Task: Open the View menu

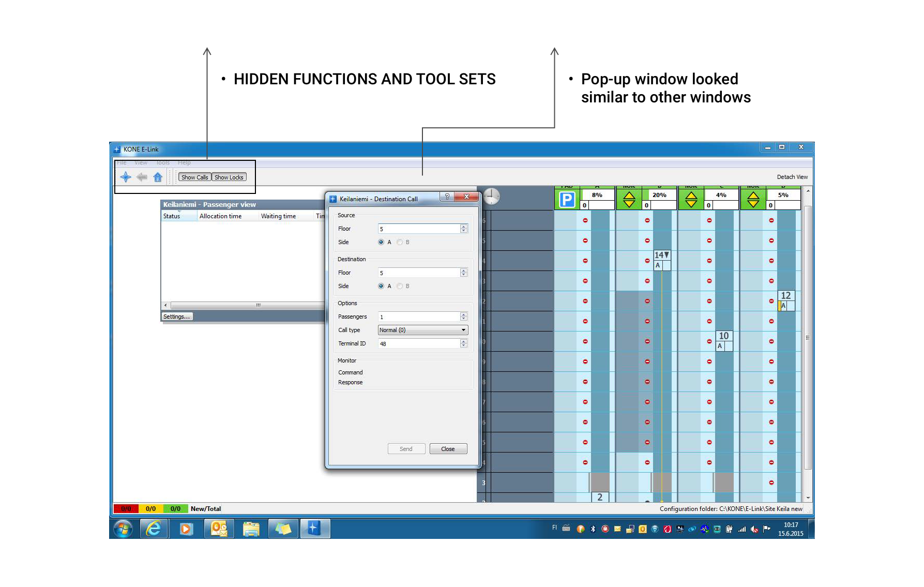Action: [x=141, y=162]
